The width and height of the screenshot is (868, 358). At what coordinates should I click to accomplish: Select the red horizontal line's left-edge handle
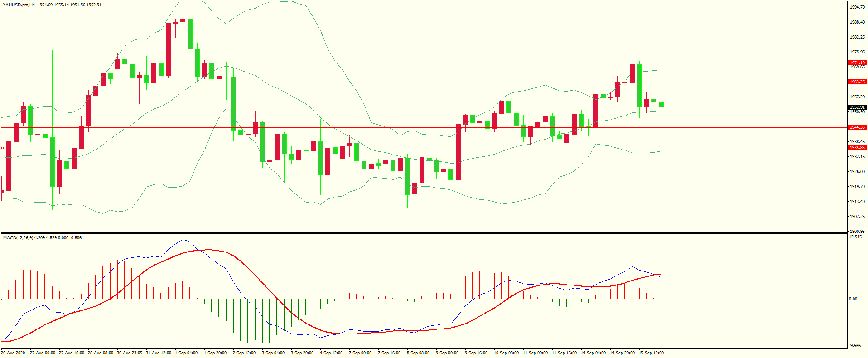pos(2,148)
